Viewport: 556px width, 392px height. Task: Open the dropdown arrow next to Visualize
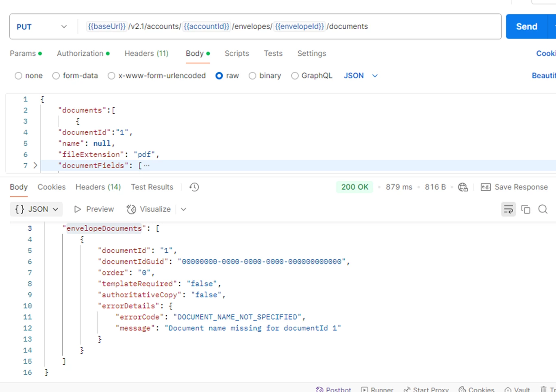point(183,209)
